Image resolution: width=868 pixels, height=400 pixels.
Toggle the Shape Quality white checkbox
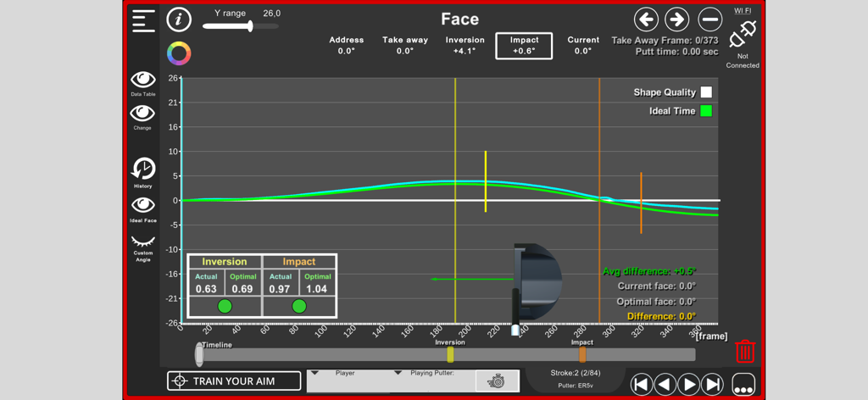(x=706, y=92)
